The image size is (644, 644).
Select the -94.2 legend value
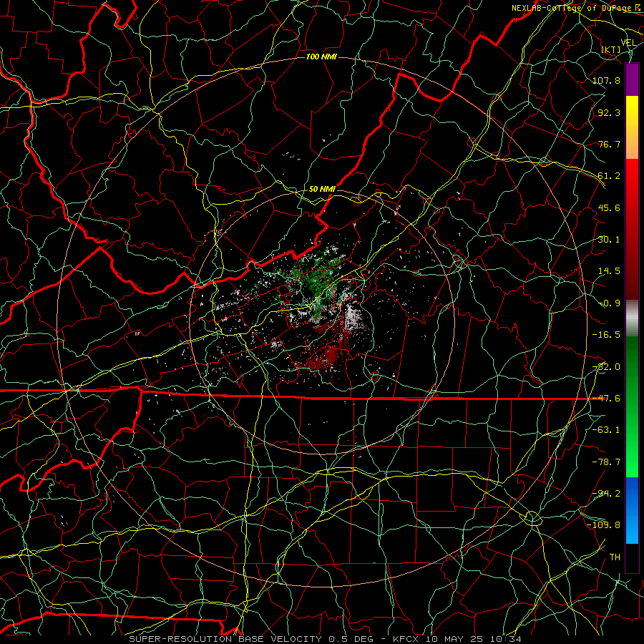pyautogui.click(x=606, y=494)
